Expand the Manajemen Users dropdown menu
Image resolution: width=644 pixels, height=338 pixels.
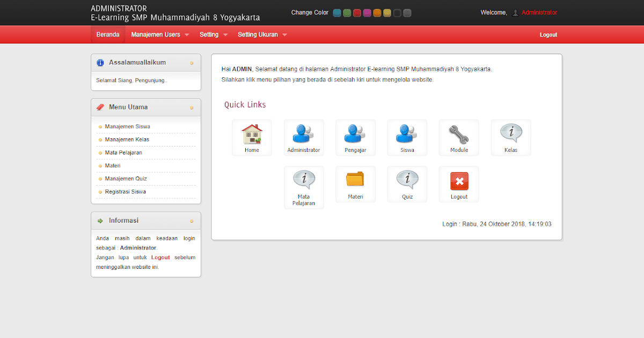(x=156, y=34)
